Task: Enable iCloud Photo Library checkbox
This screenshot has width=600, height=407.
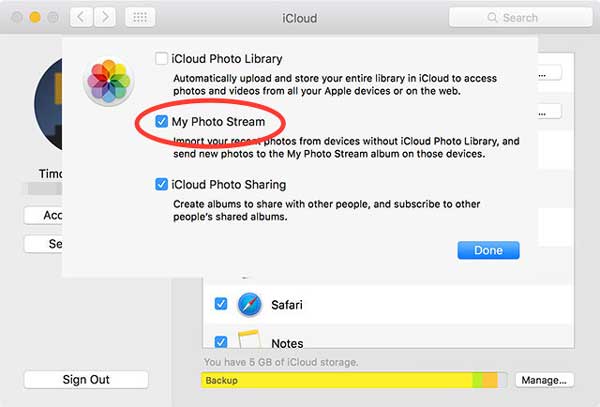Action: (x=162, y=59)
